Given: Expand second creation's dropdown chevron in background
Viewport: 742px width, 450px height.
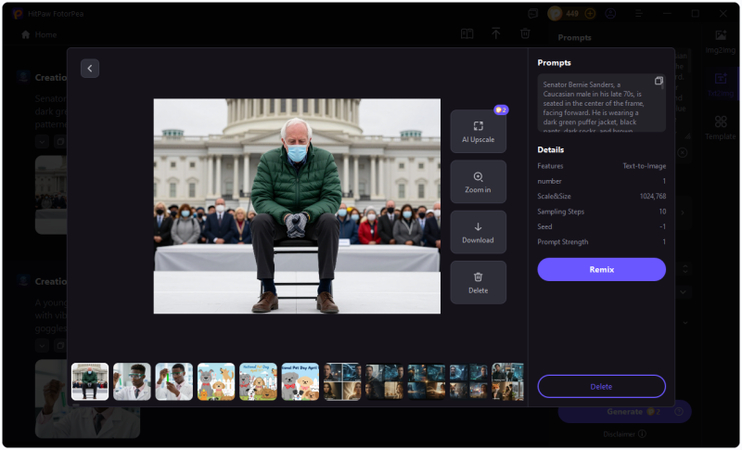Looking at the screenshot, I should 42,345.
